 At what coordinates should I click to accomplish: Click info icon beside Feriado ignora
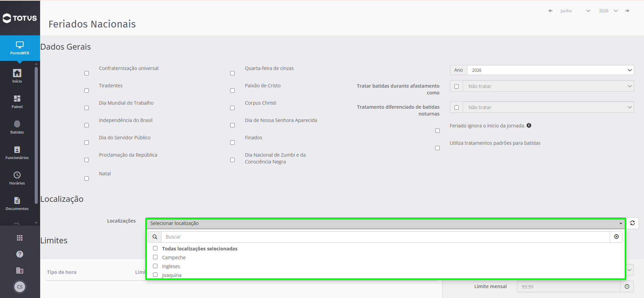coord(529,125)
